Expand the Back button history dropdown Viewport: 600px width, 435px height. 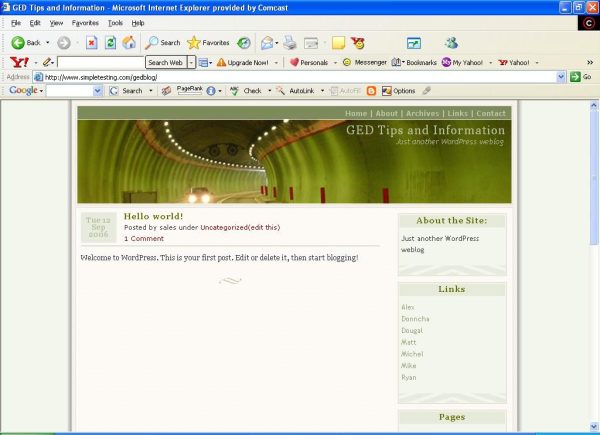(47, 43)
